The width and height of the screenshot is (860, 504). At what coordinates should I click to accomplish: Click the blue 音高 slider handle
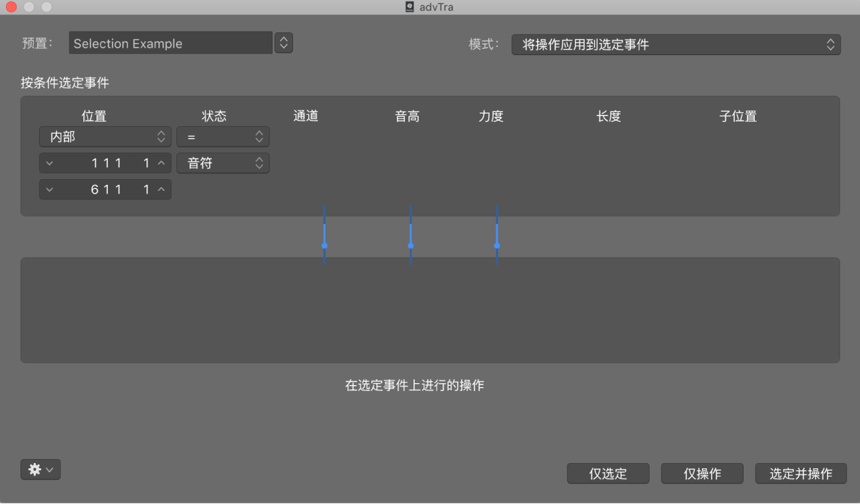tap(410, 246)
